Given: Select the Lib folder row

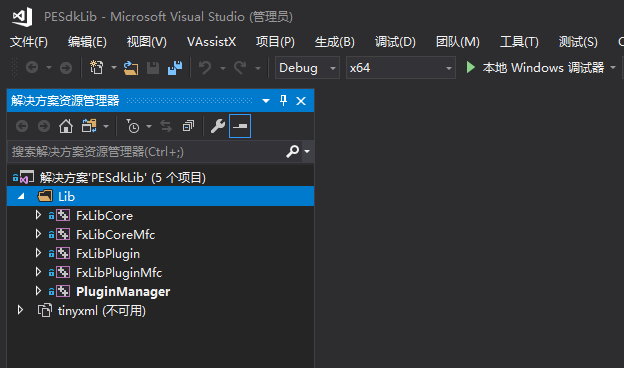Looking at the screenshot, I should point(160,196).
